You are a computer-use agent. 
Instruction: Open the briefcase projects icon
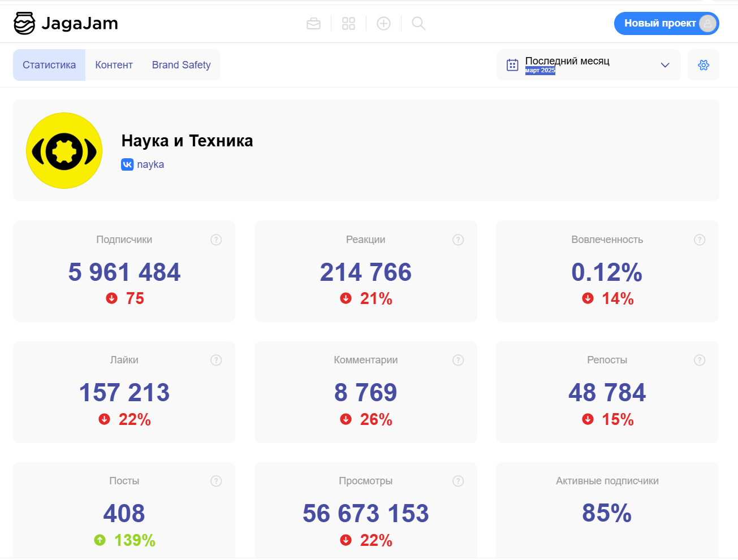[313, 23]
